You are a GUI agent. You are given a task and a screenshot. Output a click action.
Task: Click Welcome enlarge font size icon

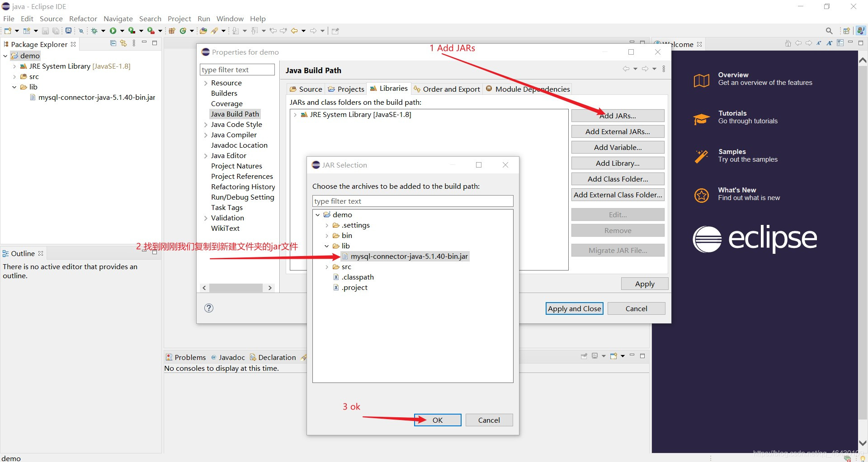tap(829, 43)
